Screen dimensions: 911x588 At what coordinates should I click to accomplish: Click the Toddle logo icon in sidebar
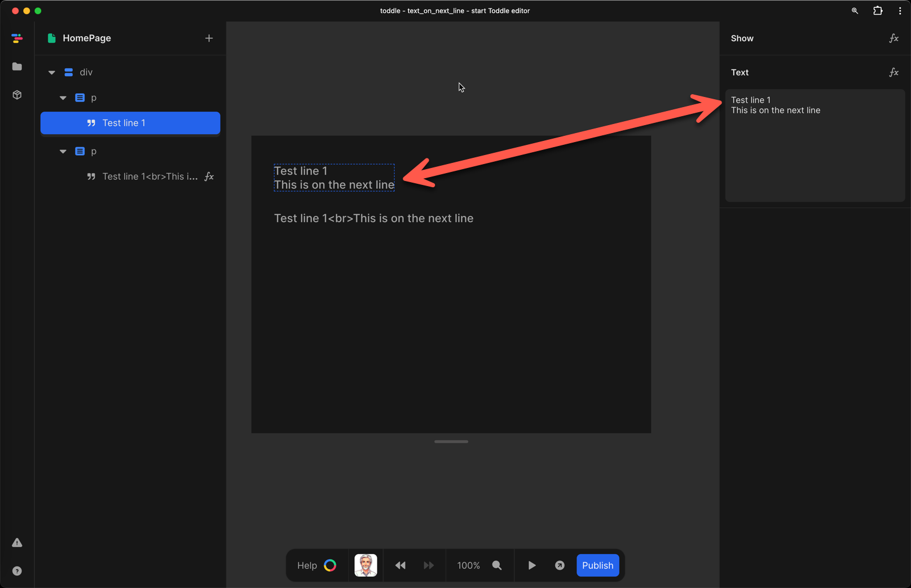point(17,38)
